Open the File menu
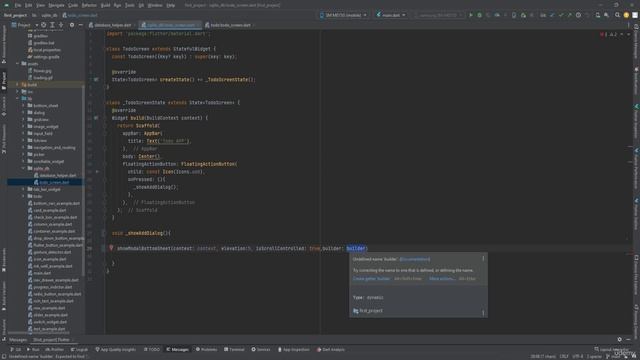This screenshot has width=640, height=360. pos(18,5)
